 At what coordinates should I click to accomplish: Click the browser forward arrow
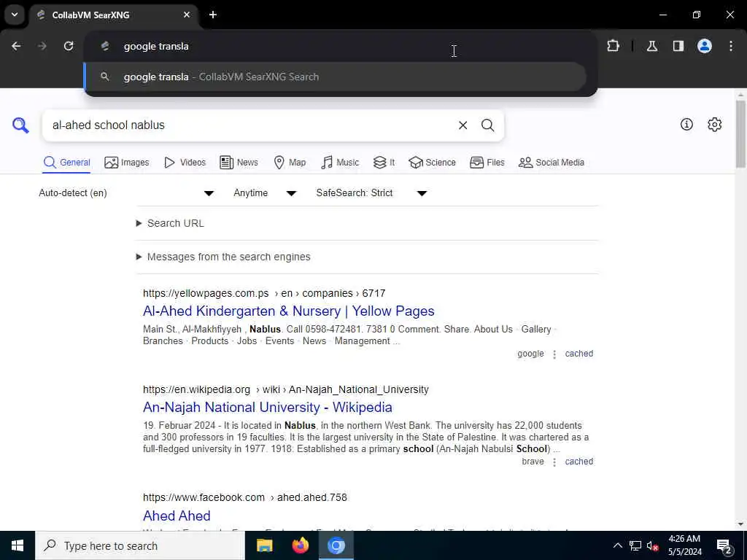(x=42, y=46)
